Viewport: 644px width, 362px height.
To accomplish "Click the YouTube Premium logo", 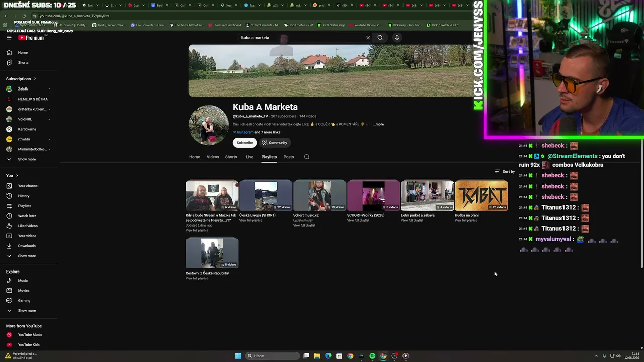I will coord(31,38).
